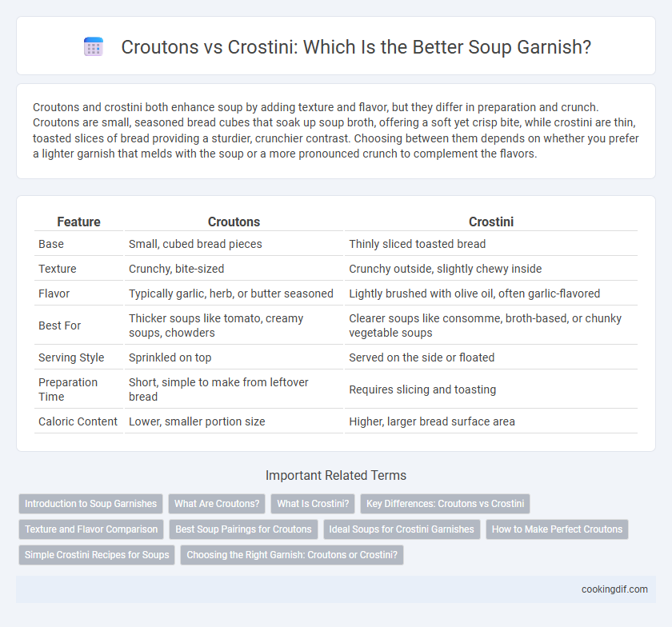
Task: Select the Crostini column header
Action: click(x=490, y=222)
